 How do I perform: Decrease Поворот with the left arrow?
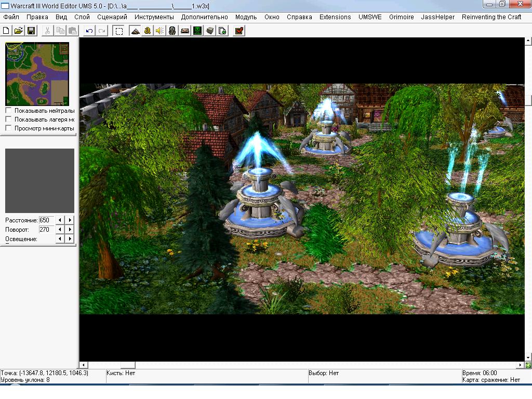(x=60, y=229)
